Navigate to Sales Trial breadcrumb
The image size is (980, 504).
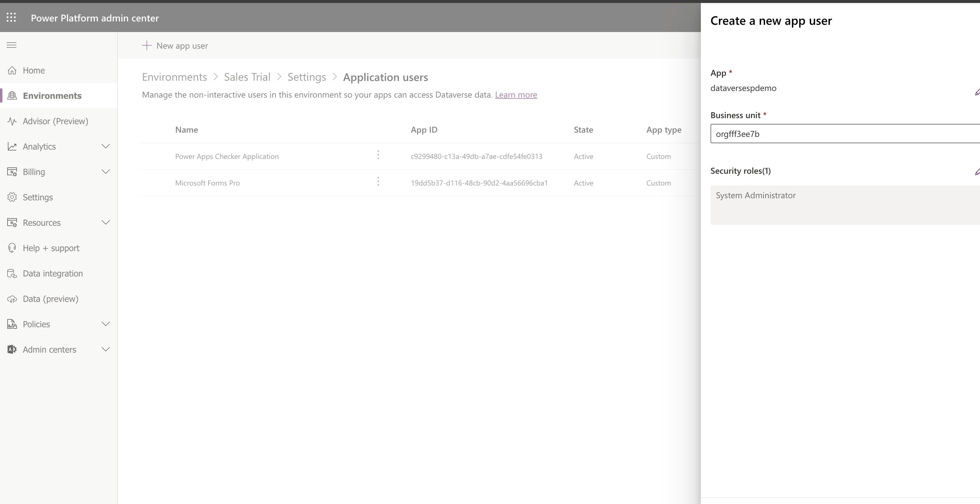click(x=247, y=77)
